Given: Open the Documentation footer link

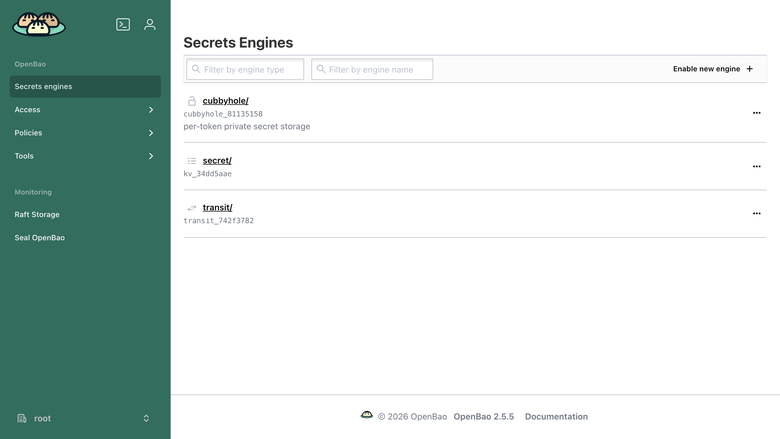Looking at the screenshot, I should click(x=556, y=417).
